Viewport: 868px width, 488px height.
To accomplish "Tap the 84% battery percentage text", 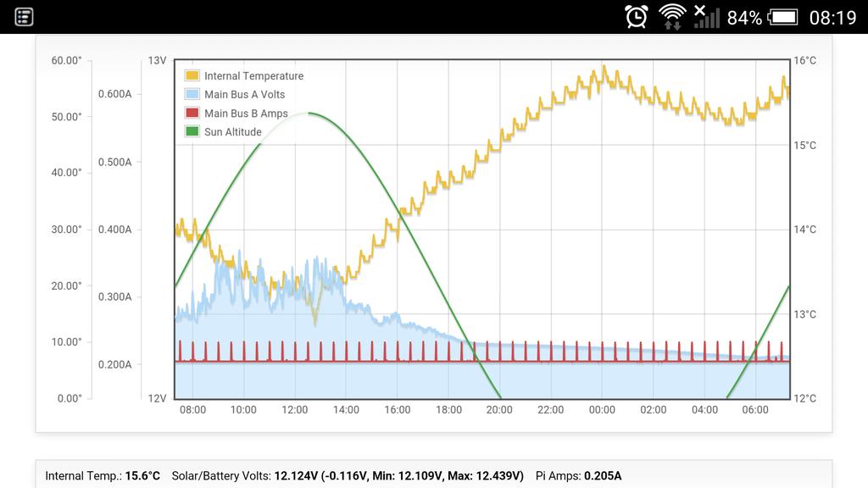I will [x=744, y=18].
